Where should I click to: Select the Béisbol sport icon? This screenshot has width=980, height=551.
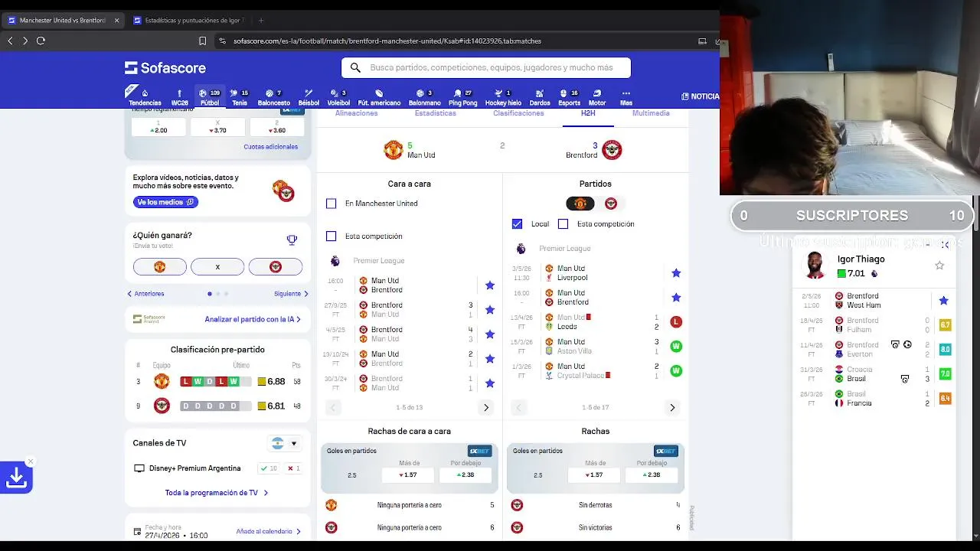(x=309, y=98)
